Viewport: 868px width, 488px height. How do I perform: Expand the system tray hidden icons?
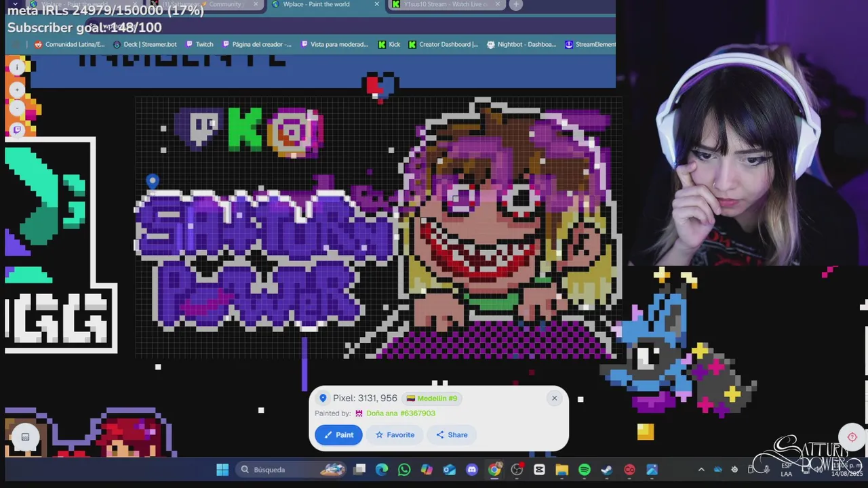(701, 469)
